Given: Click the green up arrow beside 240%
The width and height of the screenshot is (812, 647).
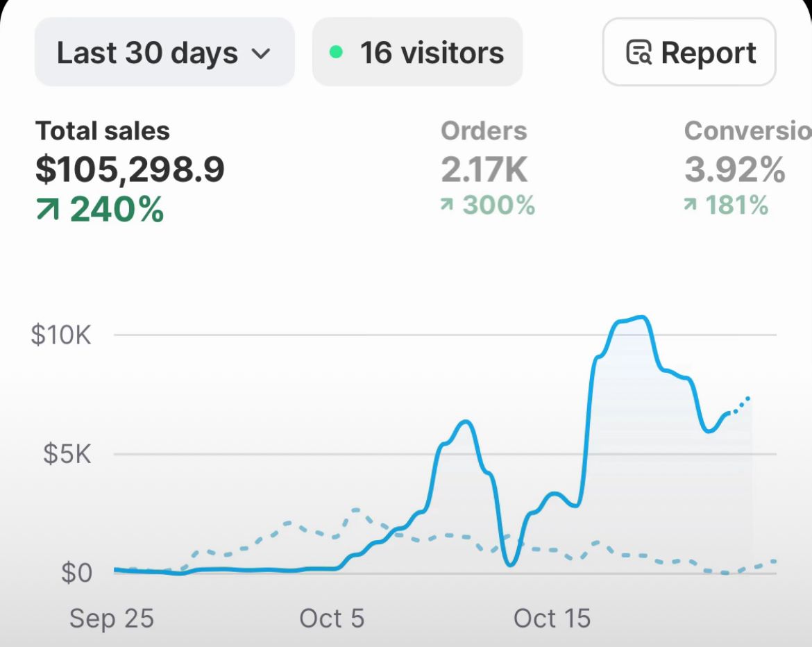Looking at the screenshot, I should [x=48, y=210].
